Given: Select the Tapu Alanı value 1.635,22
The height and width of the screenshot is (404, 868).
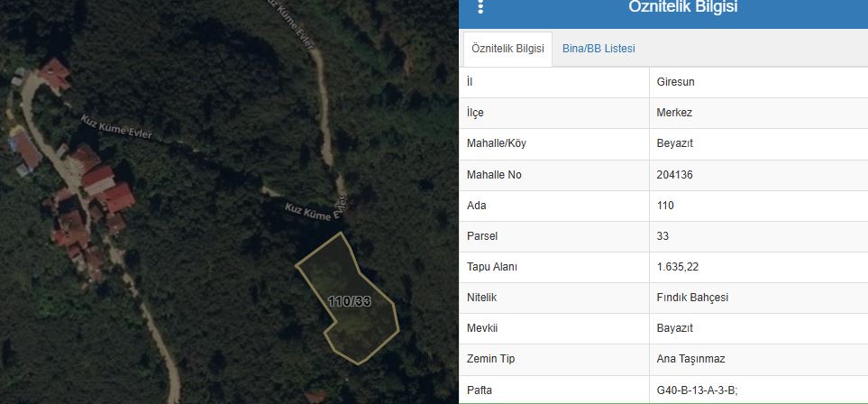Looking at the screenshot, I should [x=677, y=267].
